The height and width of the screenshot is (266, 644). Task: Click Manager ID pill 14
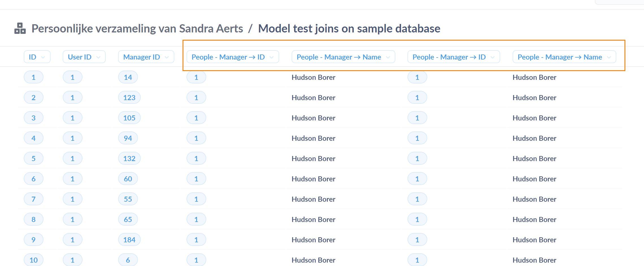point(128,77)
